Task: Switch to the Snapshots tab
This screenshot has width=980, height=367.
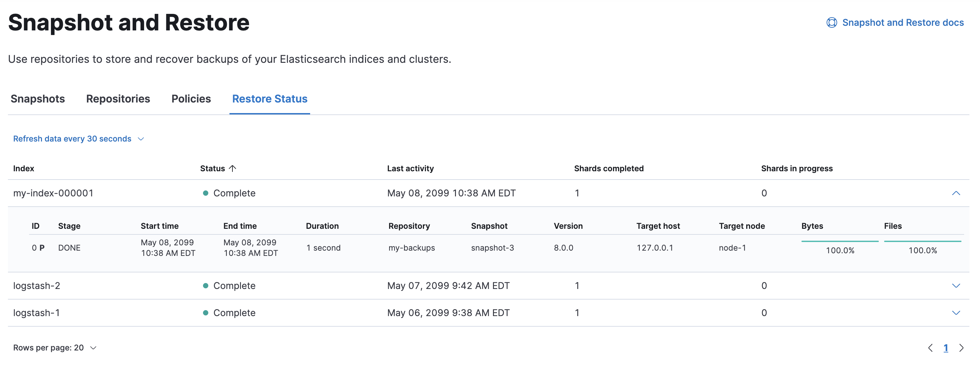Action: click(38, 99)
